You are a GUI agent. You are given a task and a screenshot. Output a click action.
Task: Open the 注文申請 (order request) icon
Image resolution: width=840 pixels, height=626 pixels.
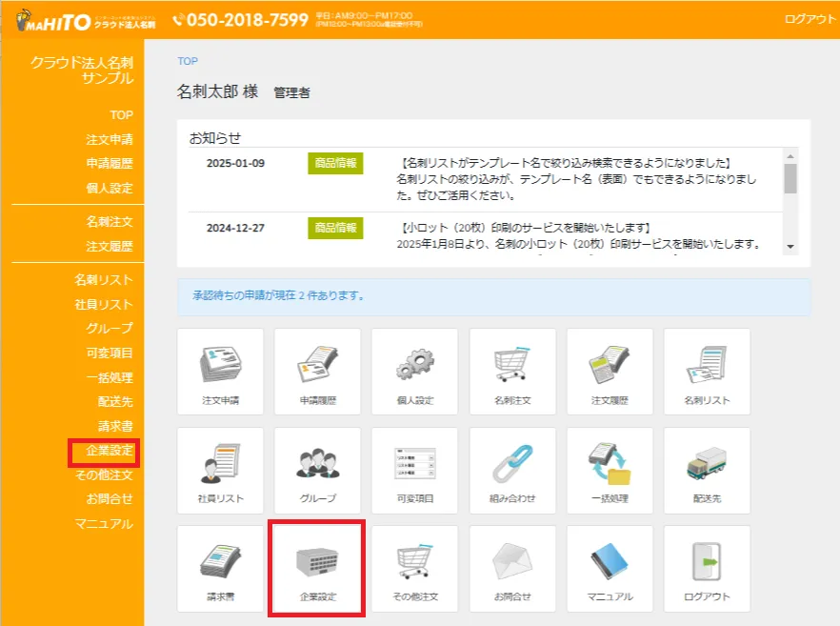(x=219, y=372)
